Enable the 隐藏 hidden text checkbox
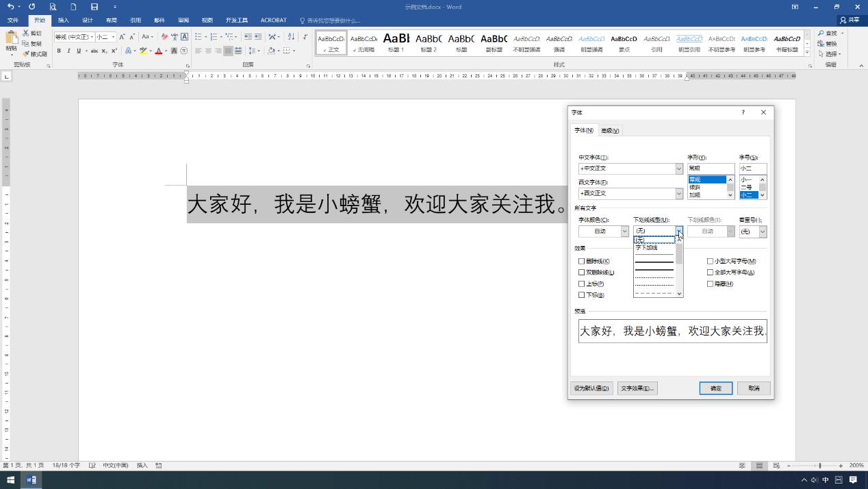 pos(710,284)
